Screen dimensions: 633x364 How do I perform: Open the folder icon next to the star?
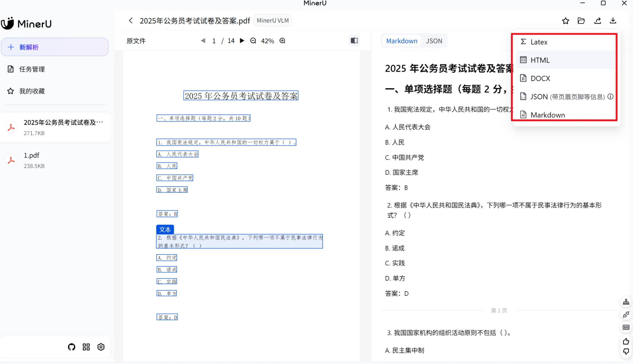coord(581,21)
